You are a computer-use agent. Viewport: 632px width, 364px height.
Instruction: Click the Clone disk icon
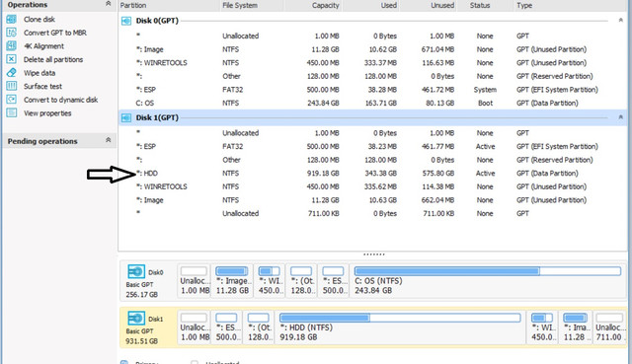point(11,19)
